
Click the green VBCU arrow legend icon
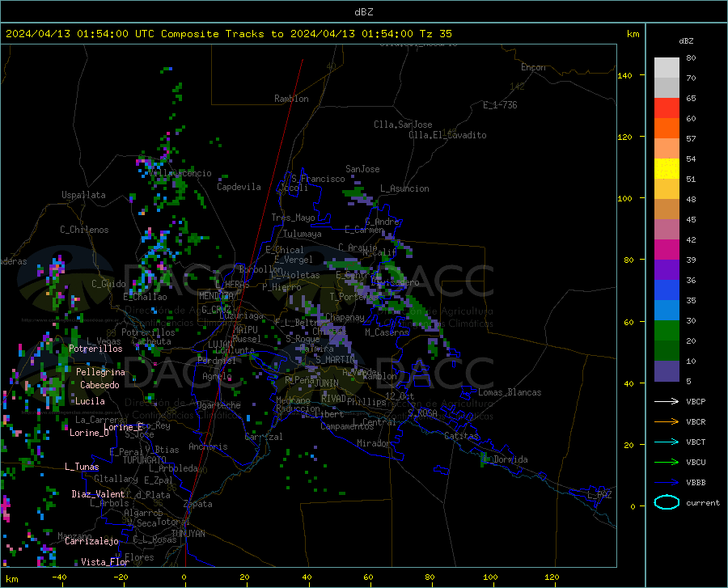pos(667,463)
